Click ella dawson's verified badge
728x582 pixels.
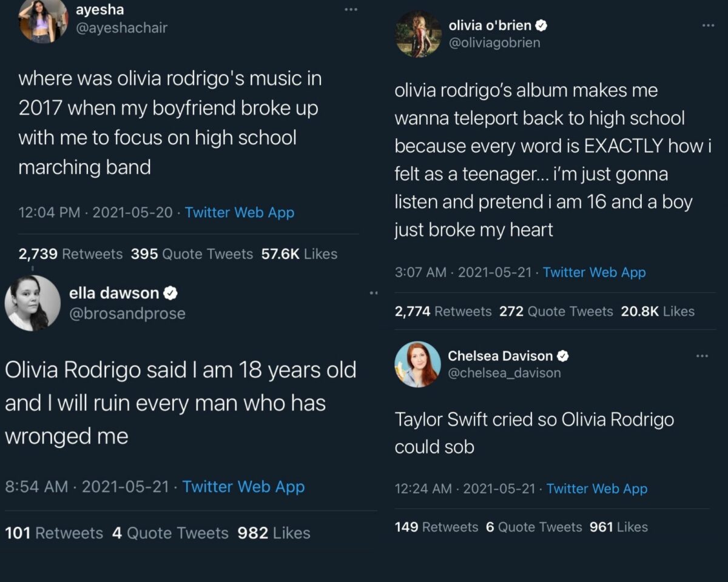171,293
